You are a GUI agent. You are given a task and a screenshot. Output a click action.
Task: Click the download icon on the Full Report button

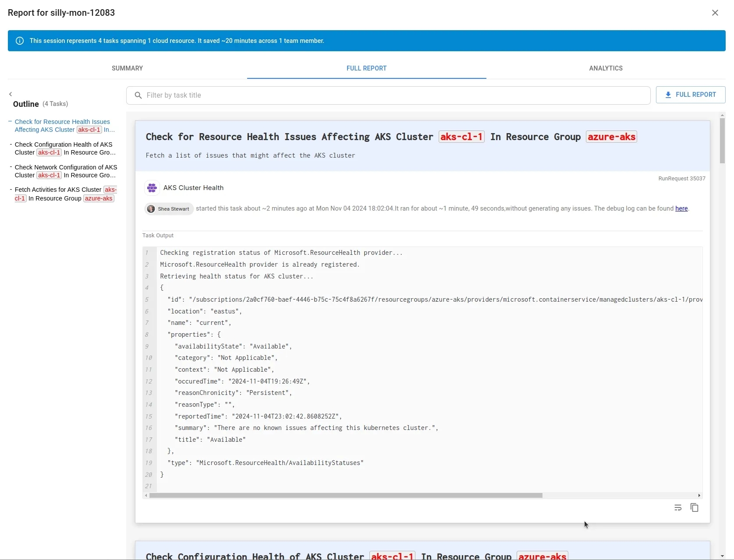tap(668, 95)
